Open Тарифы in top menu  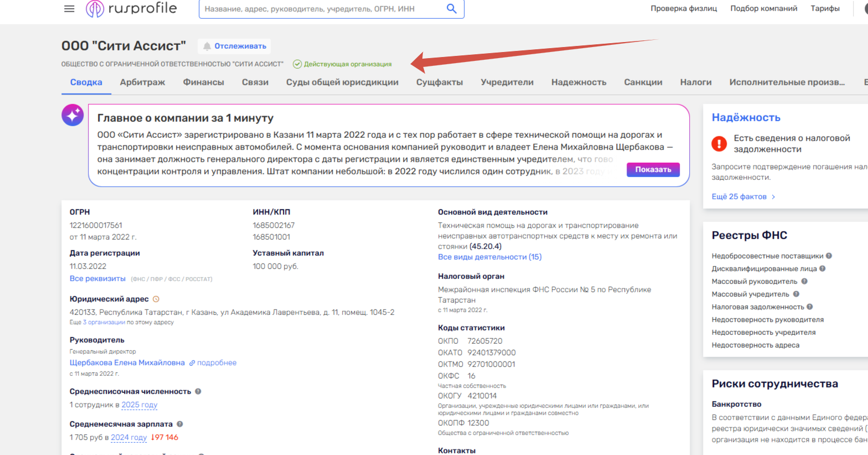pos(825,8)
